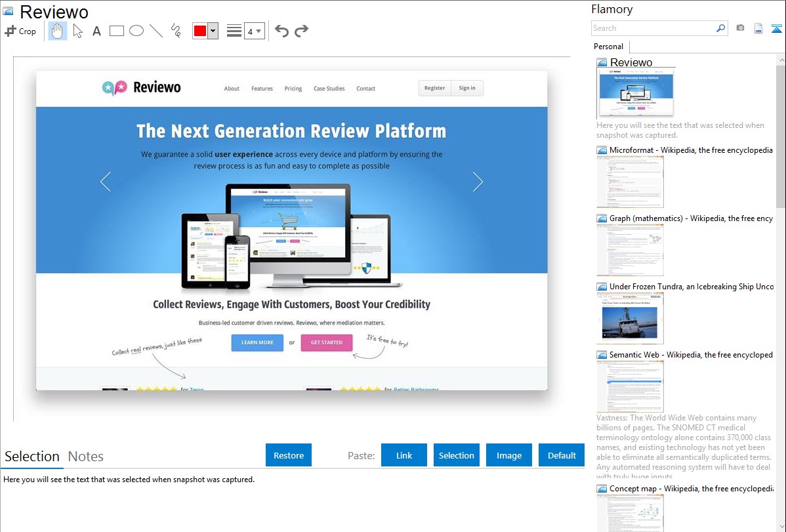Viewport: 786px width, 532px height.
Task: Click the left carousel arrow in screenshot
Action: [x=105, y=182]
